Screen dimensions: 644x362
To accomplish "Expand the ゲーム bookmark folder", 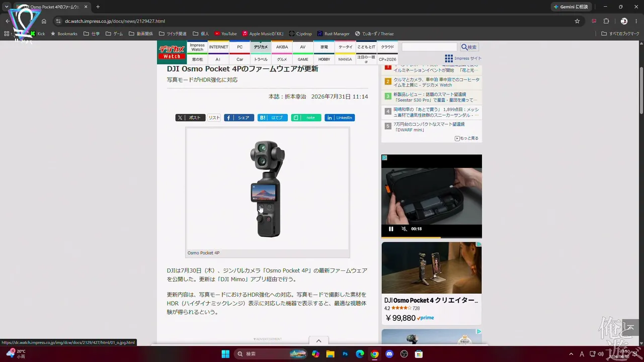I will (114, 34).
